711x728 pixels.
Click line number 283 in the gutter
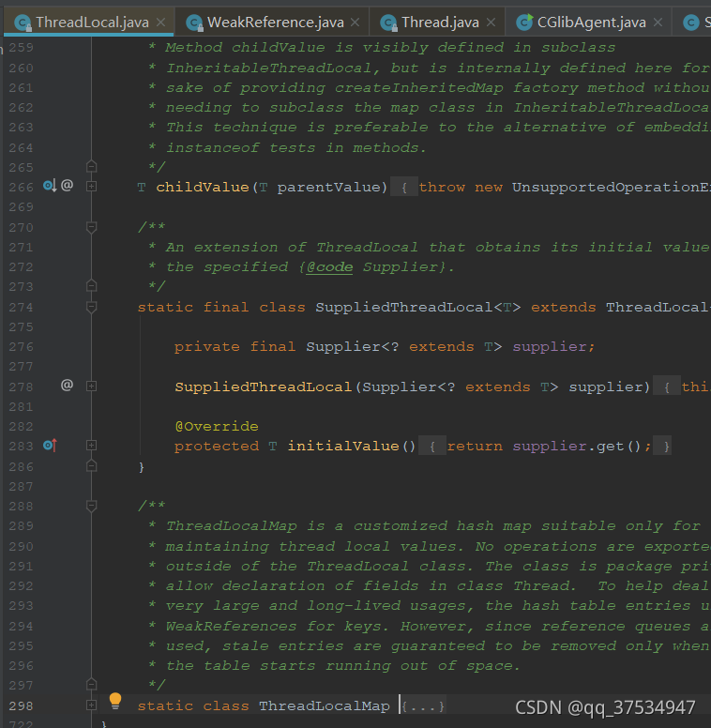click(21, 447)
